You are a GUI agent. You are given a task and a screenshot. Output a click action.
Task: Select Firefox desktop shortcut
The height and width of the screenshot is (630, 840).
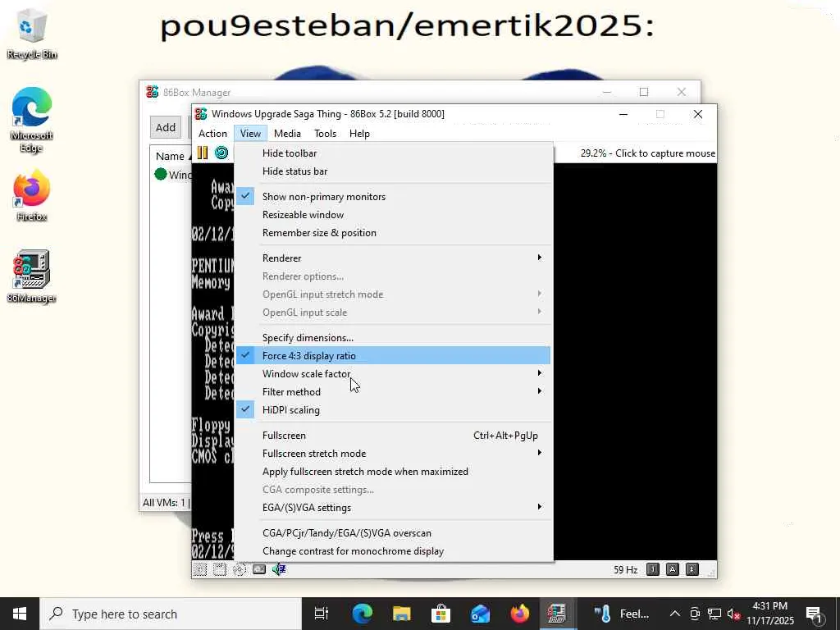pos(32,195)
